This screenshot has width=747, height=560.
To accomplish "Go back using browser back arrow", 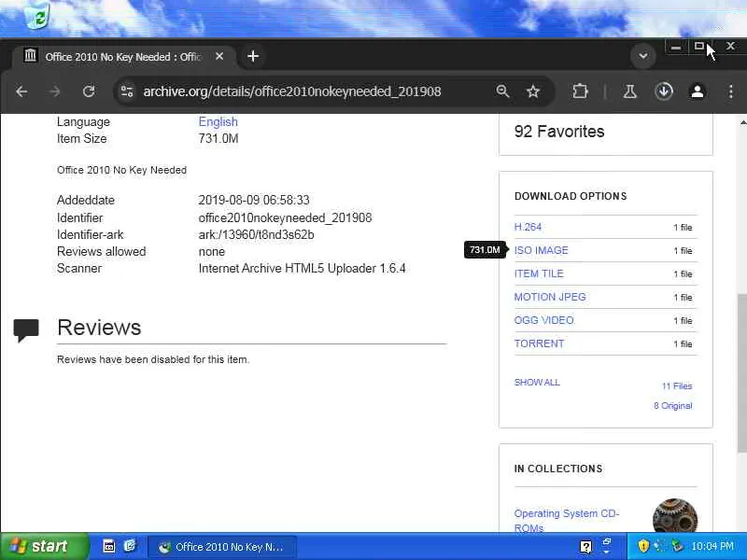I will tap(21, 91).
